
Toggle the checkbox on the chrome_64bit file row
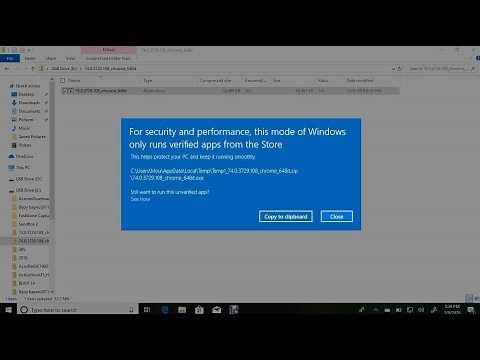pos(65,91)
